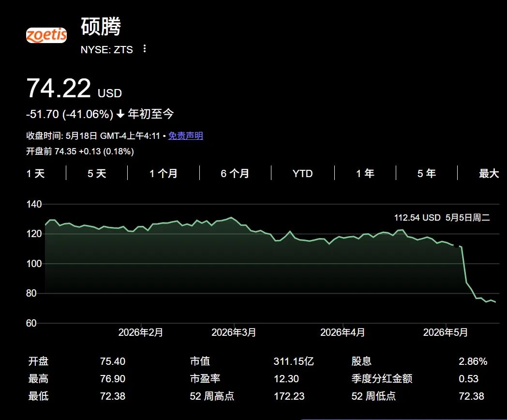Open the three-dot more options menu
The image size is (507, 420).
pos(145,49)
